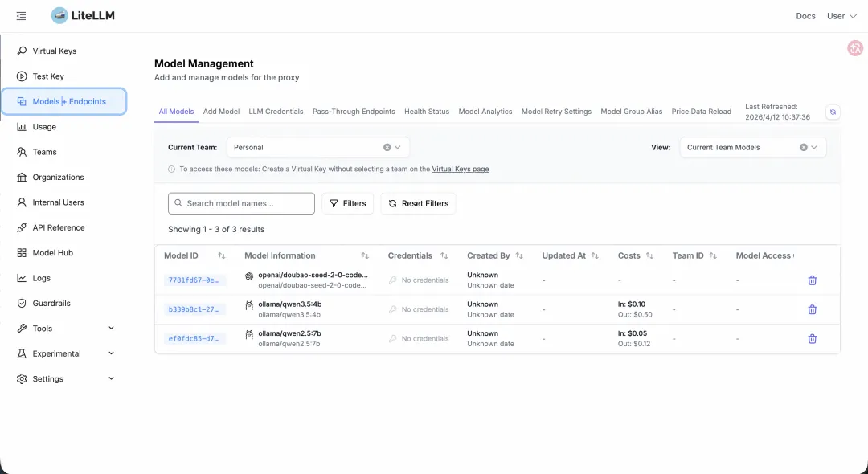The height and width of the screenshot is (474, 868).
Task: Delete the ollama/qwen3.5:4b model via trash icon
Action: (812, 309)
